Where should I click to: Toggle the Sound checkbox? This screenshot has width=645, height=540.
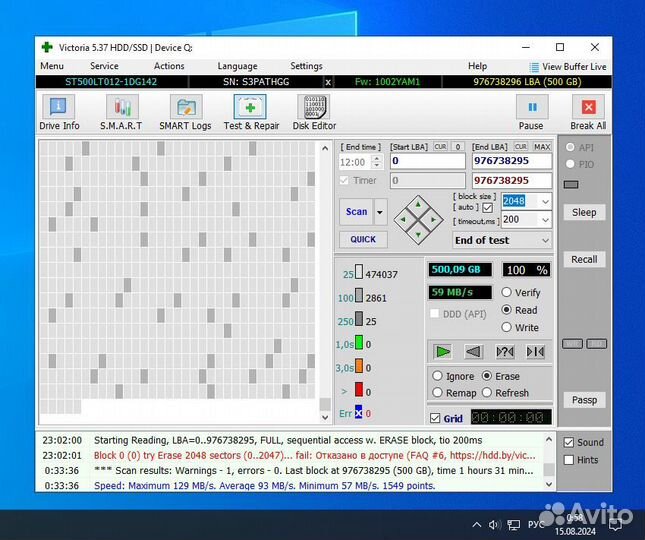(568, 443)
